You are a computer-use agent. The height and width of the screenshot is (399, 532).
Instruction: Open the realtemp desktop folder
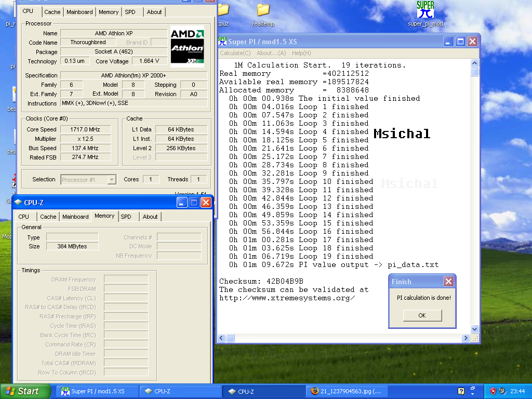tap(263, 10)
